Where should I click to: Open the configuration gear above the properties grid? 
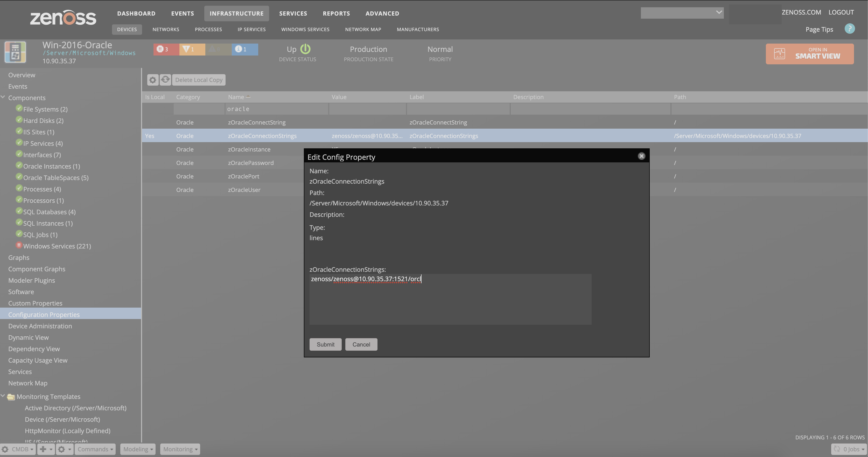click(x=152, y=80)
